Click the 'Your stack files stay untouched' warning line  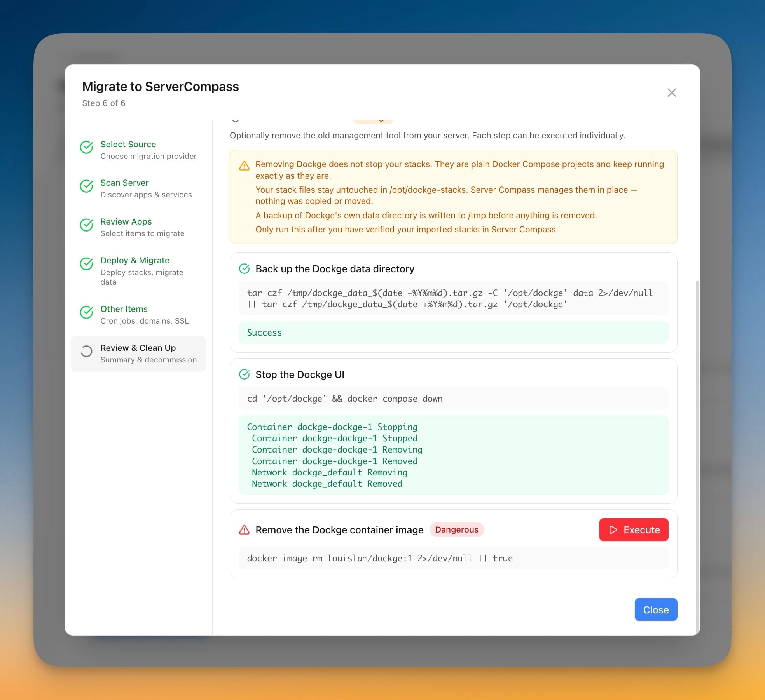446,195
